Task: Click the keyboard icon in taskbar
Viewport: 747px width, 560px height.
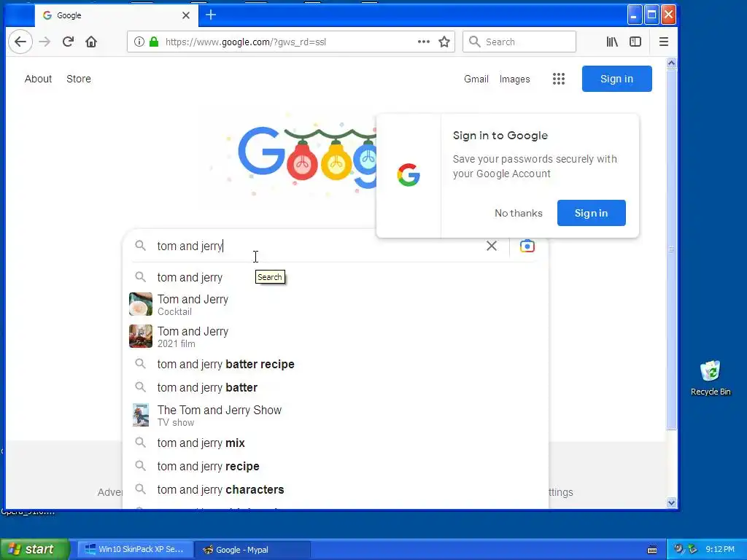Action: (652, 550)
